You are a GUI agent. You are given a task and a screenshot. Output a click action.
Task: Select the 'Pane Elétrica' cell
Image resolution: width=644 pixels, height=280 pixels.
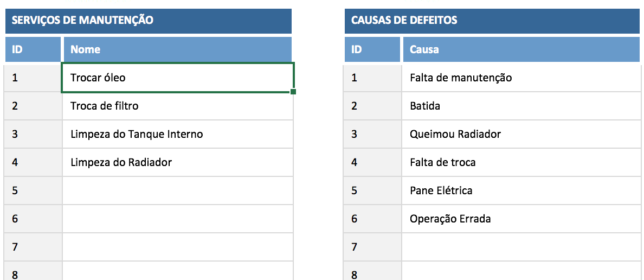point(520,190)
